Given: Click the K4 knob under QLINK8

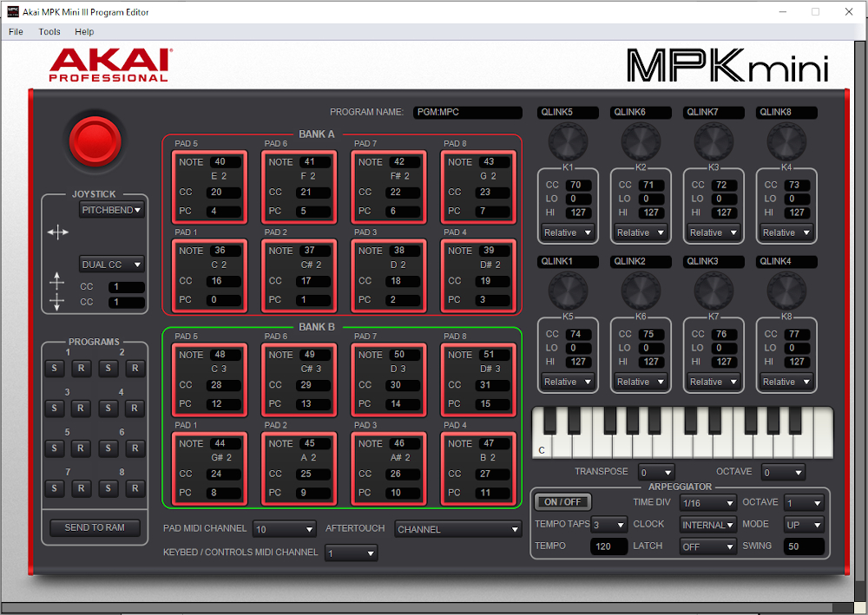Looking at the screenshot, I should 786,141.
